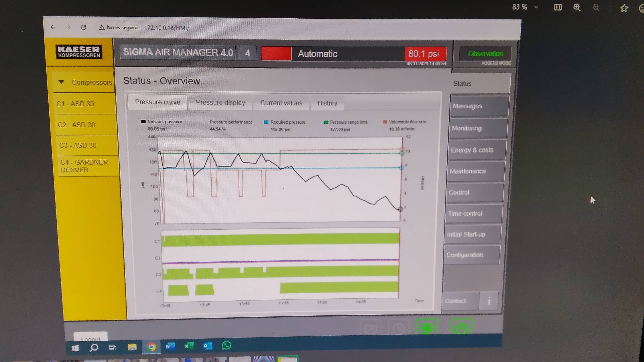
Task: Click the Automatic mode label
Action: pyautogui.click(x=317, y=54)
